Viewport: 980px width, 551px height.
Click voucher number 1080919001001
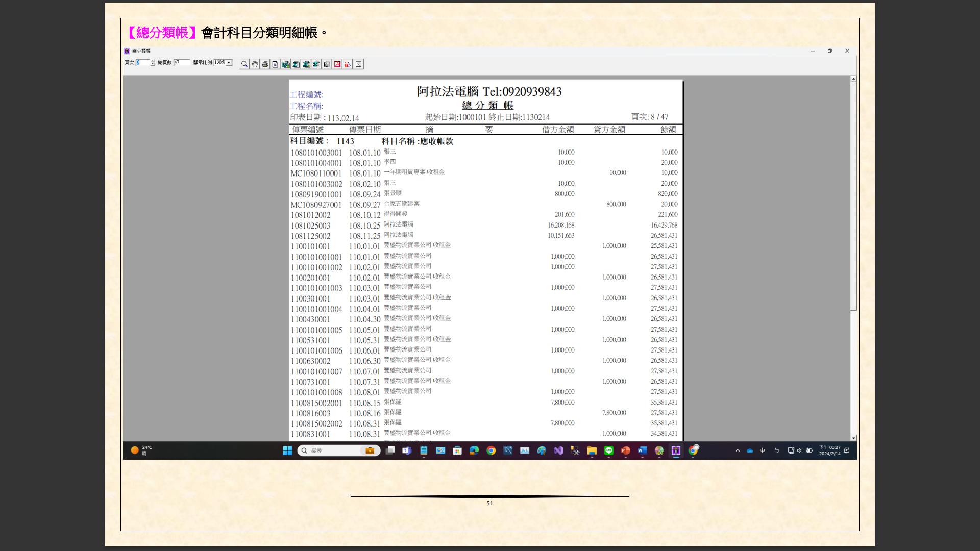[316, 194]
